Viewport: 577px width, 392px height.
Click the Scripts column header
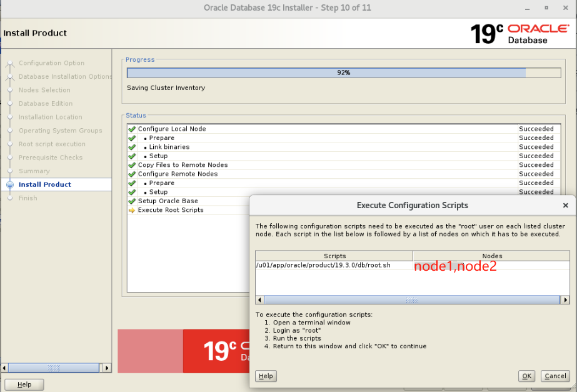(334, 256)
